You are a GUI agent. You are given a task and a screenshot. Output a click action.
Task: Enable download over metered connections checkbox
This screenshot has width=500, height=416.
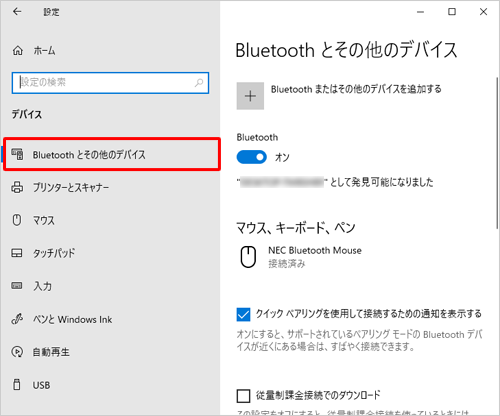[x=243, y=396]
